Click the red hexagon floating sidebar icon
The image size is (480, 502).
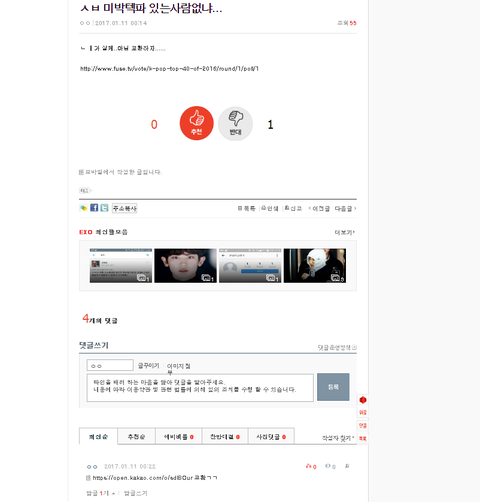[363, 400]
